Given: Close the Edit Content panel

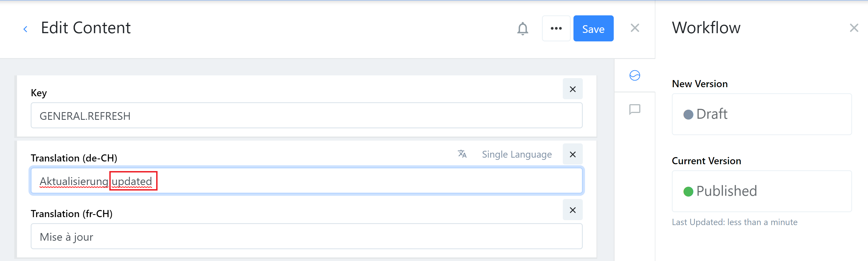Looking at the screenshot, I should click(635, 28).
